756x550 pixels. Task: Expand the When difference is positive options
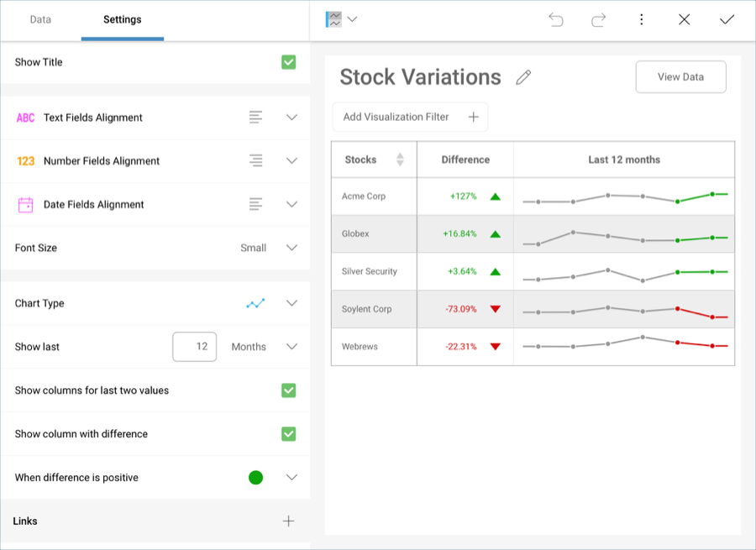pyautogui.click(x=291, y=477)
